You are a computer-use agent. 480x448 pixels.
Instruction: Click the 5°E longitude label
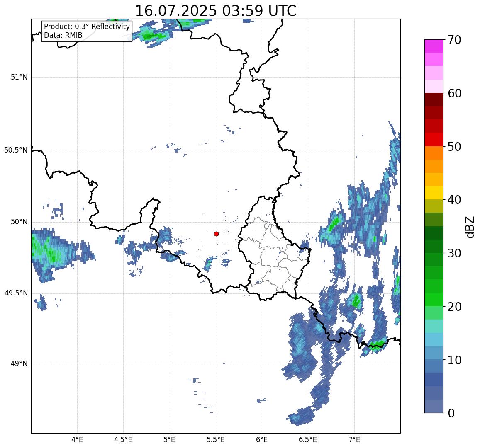(170, 440)
